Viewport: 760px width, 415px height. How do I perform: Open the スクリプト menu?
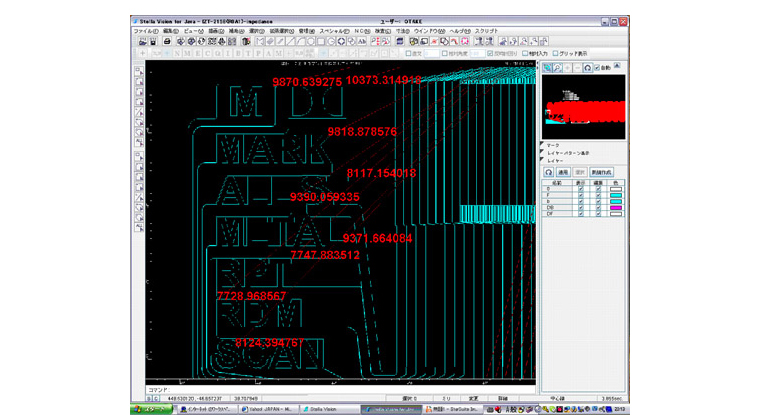pos(487,31)
